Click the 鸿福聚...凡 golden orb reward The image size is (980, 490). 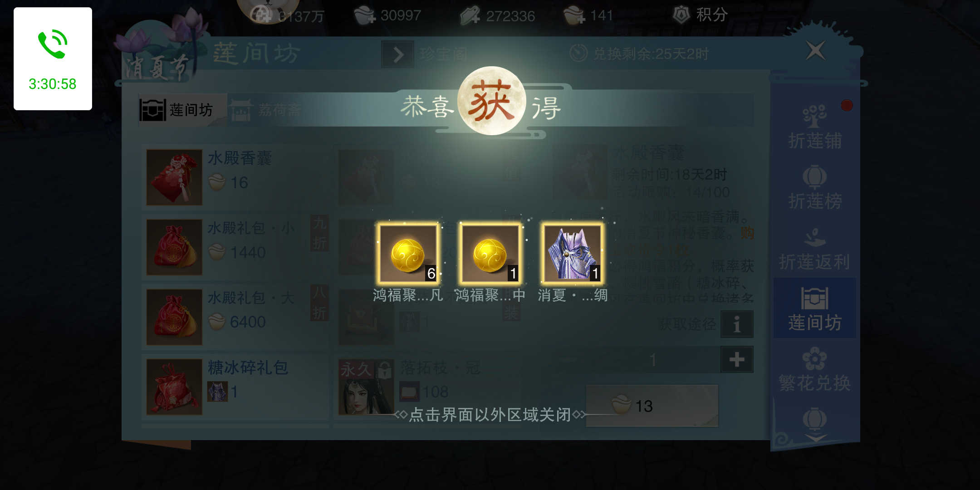point(408,254)
